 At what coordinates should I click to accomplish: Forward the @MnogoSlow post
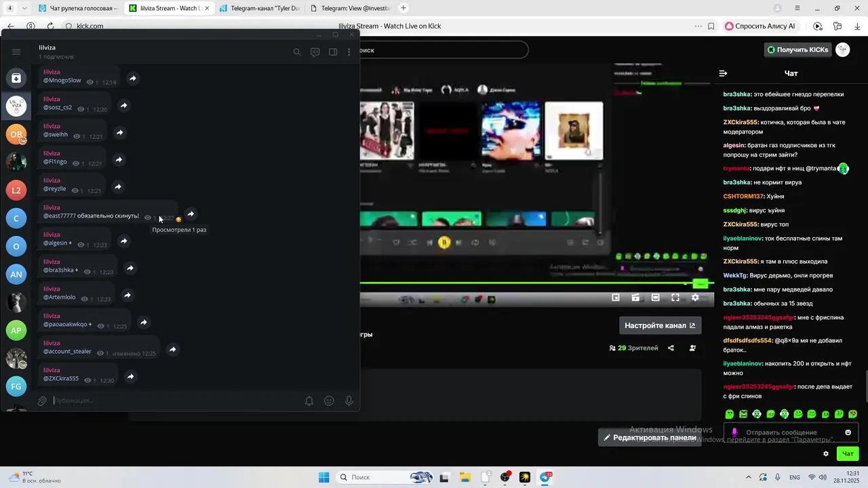point(133,79)
